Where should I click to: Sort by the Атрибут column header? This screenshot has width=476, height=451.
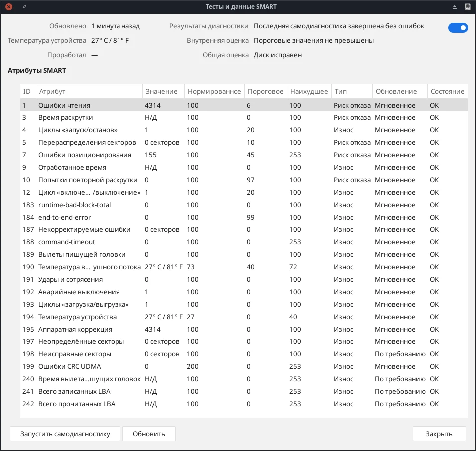89,92
